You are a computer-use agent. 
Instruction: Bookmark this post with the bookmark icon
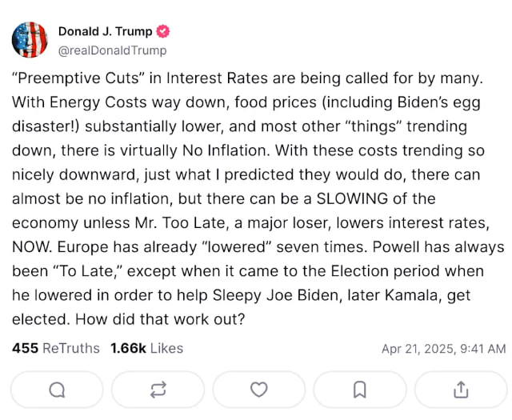pos(360,390)
